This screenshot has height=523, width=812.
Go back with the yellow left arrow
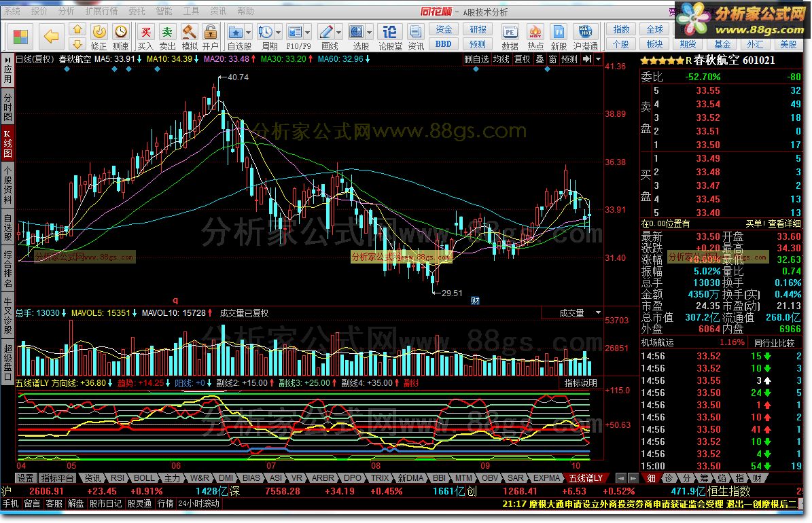tap(51, 36)
